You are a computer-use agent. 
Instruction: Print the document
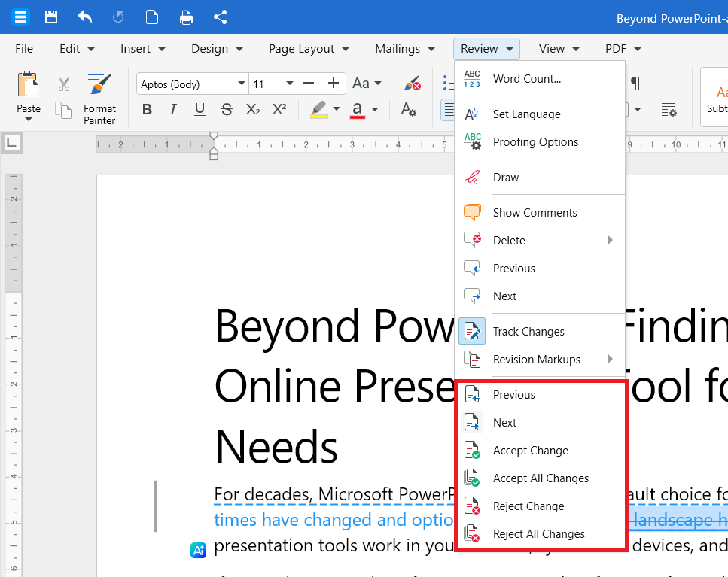[186, 17]
